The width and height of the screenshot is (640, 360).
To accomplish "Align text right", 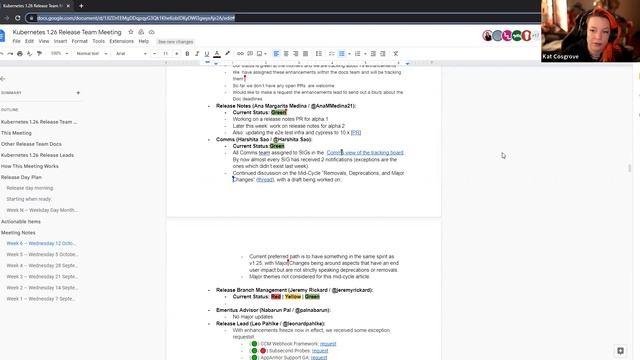I will (x=296, y=53).
